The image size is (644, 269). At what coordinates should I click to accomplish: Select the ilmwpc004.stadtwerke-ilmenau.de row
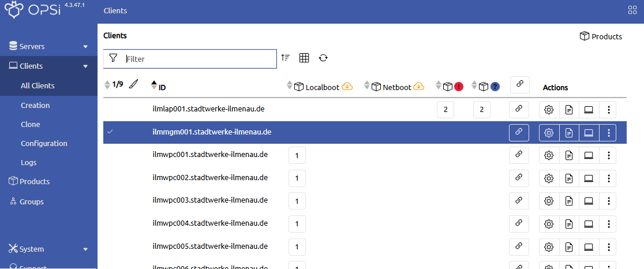tap(210, 223)
